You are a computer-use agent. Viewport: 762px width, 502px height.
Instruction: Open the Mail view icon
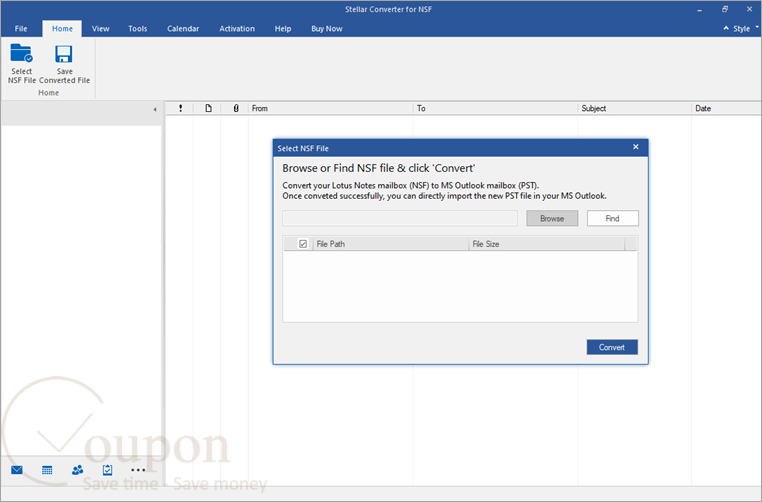[17, 470]
